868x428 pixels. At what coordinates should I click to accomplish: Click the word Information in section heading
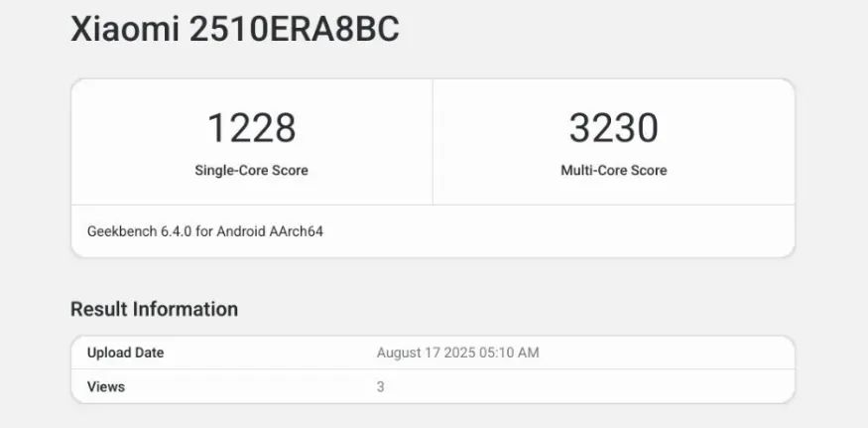[x=186, y=309]
